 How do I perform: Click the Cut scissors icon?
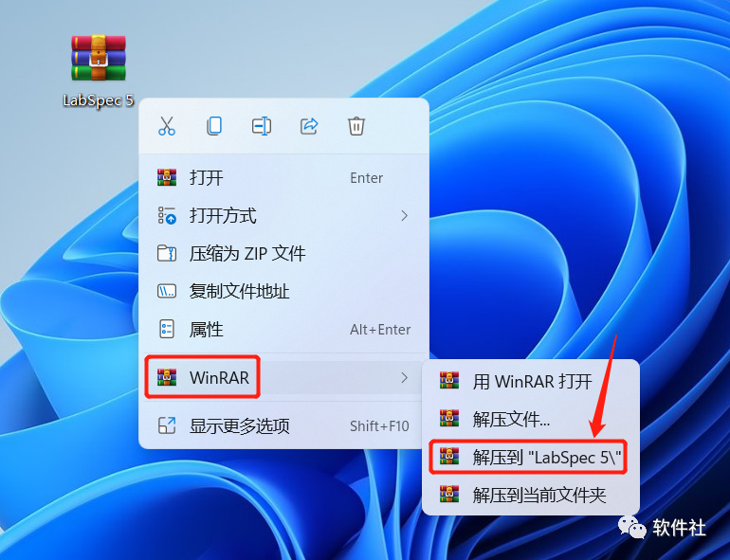pyautogui.click(x=167, y=126)
